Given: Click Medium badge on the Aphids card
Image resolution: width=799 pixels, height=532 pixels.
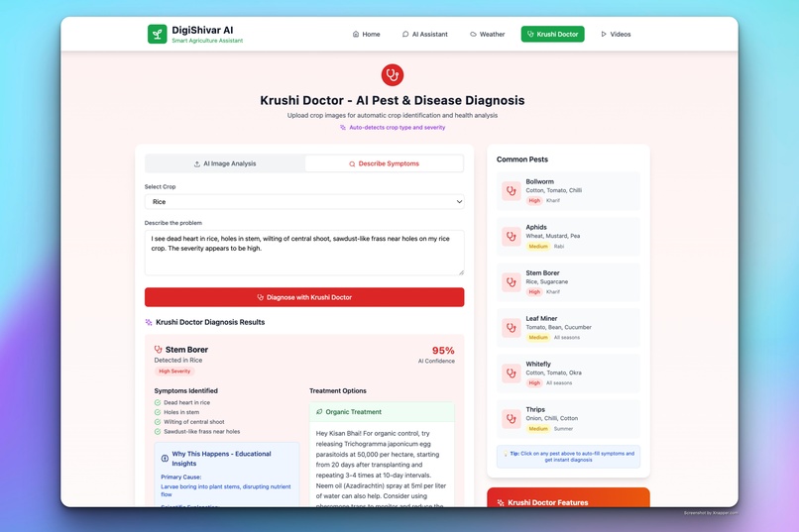Looking at the screenshot, I should [537, 247].
